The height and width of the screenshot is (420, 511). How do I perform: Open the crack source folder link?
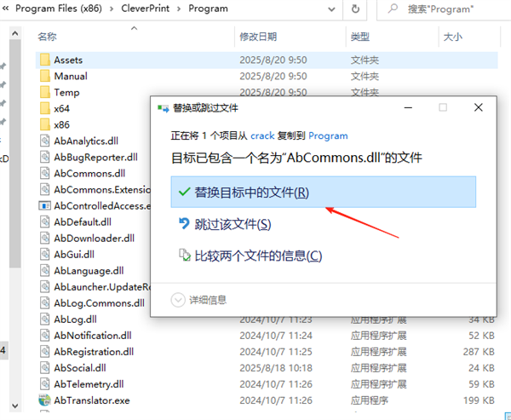(x=262, y=135)
